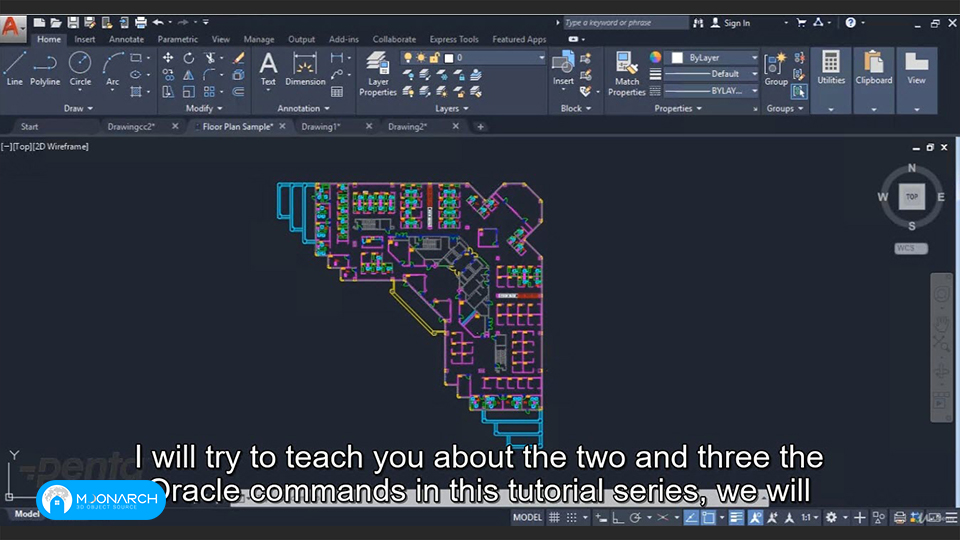Viewport: 960px width, 540px height.
Task: Click the Match Properties icon
Action: 626,74
